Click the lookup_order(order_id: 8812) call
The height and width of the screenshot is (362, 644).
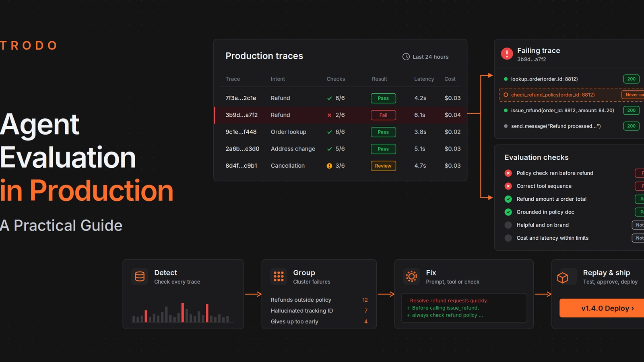(544, 79)
